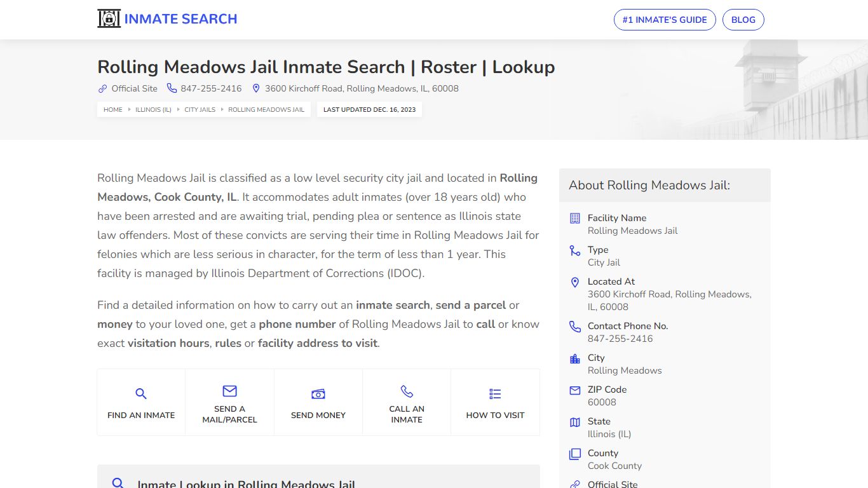Click the Facility Name label in sidebar
The width and height of the screenshot is (868, 488).
(x=617, y=218)
